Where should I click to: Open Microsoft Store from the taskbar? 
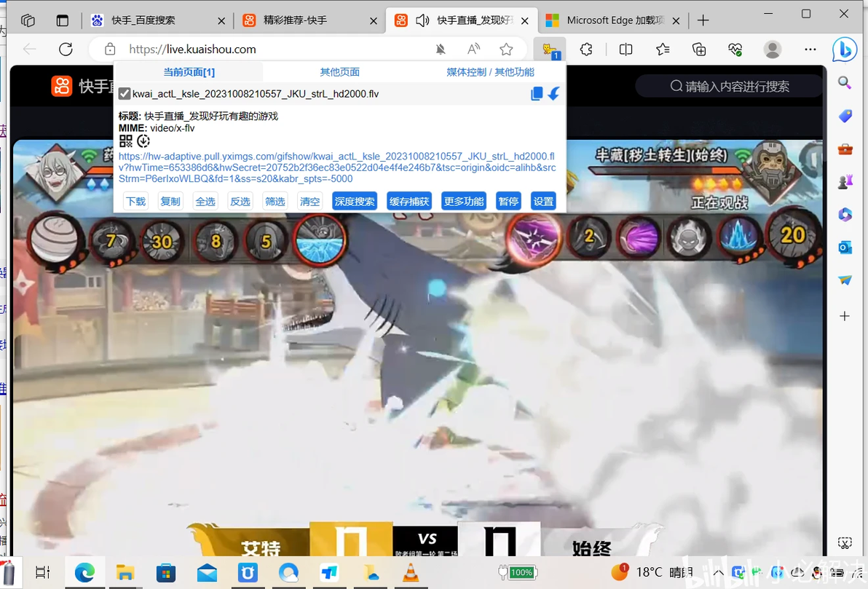click(166, 572)
